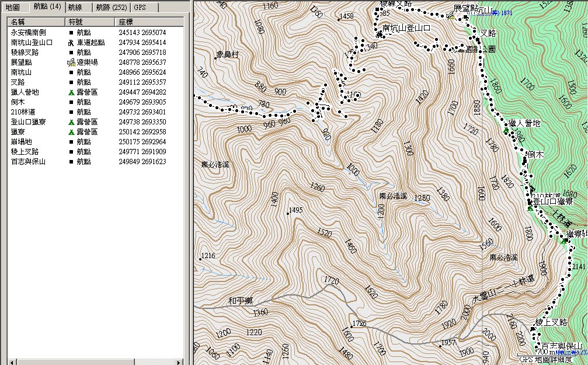Click the coordinate 250142 2692958

[x=142, y=132]
